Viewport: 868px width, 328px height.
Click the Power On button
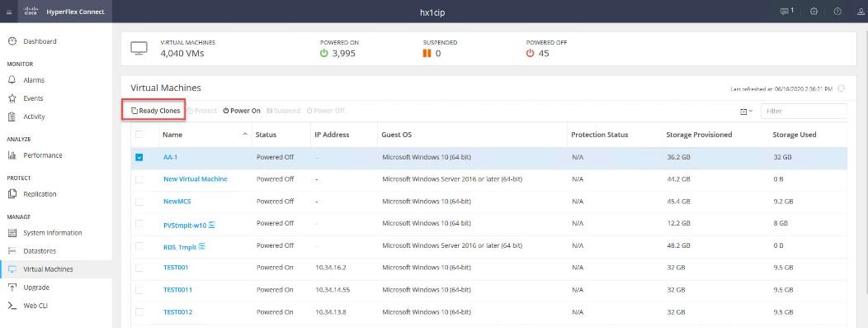pyautogui.click(x=242, y=111)
